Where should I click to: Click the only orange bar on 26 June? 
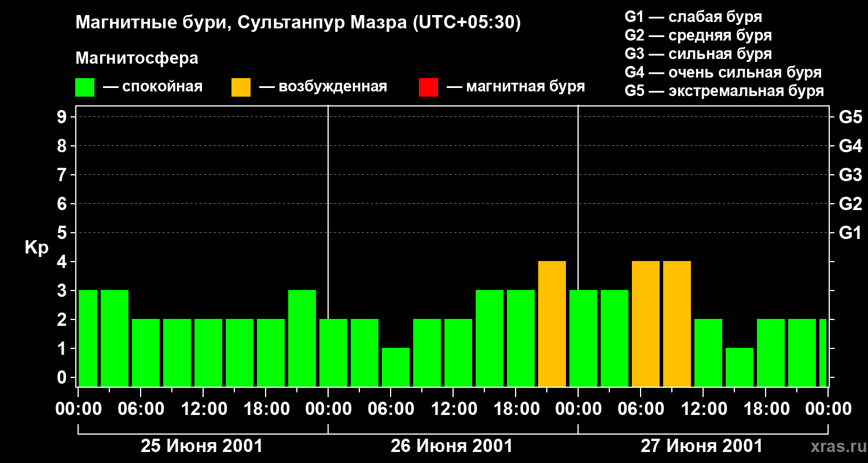[x=552, y=324]
